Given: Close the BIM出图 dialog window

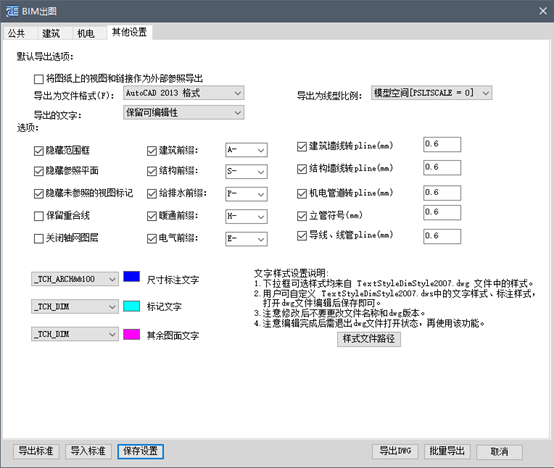Looking at the screenshot, I should click(543, 11).
